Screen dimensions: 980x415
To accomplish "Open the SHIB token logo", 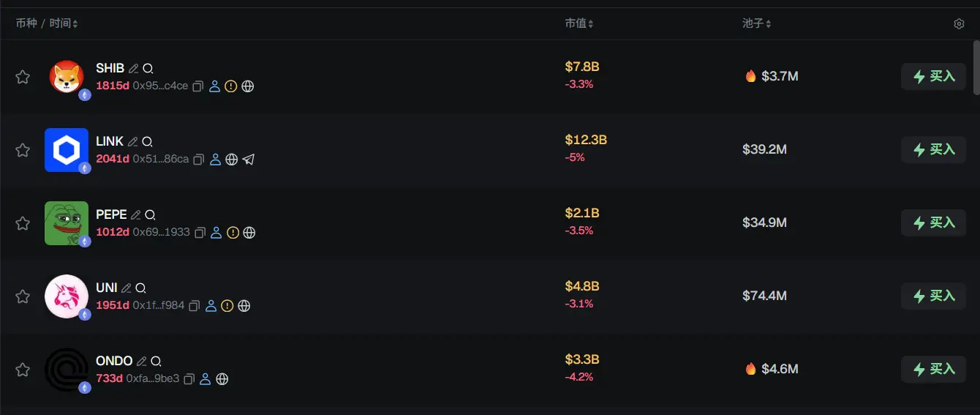I will coord(67,77).
